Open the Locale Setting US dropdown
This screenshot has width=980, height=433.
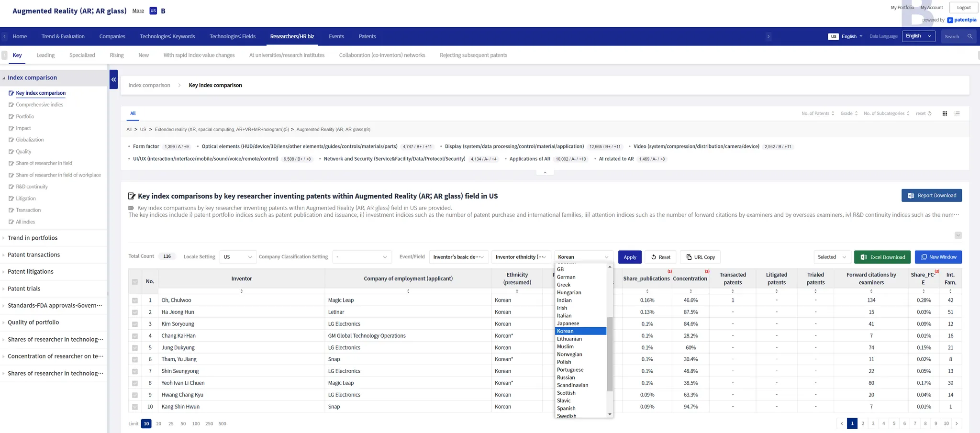(238, 257)
